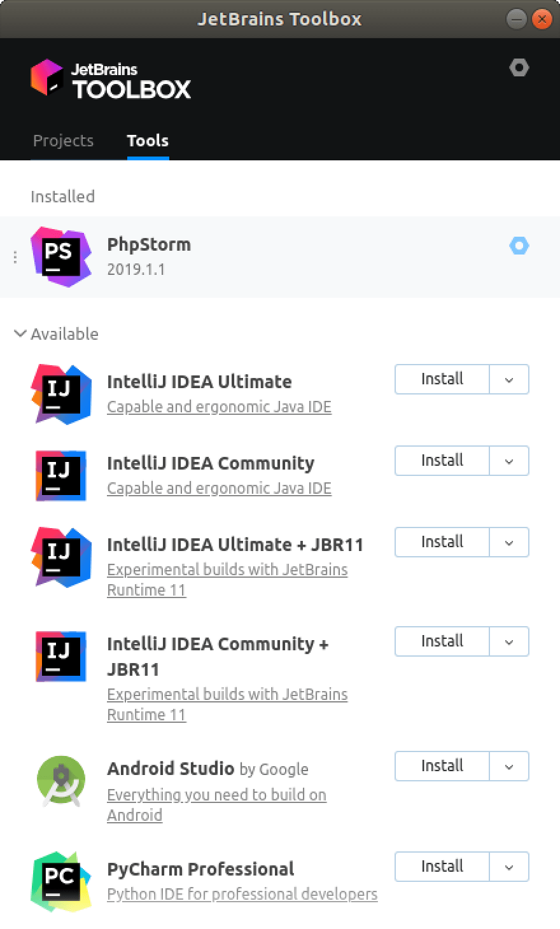This screenshot has width=560, height=929.
Task: Click IntelliJ IDEA Ultimate + JBR11 logo
Action: click(x=61, y=557)
